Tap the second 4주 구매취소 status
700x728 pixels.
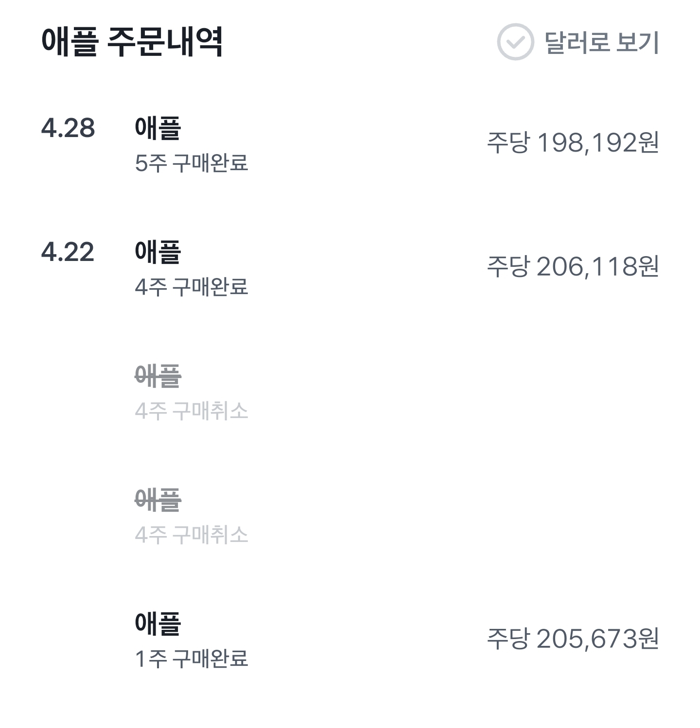192,535
